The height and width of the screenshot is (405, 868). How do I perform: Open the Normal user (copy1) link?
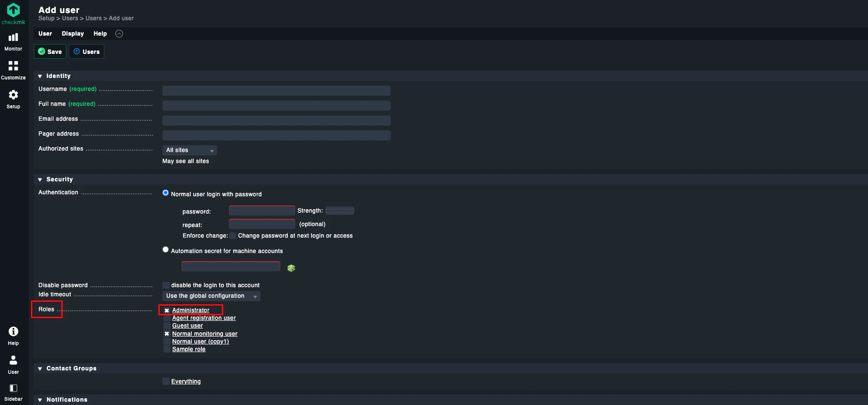[x=200, y=342]
